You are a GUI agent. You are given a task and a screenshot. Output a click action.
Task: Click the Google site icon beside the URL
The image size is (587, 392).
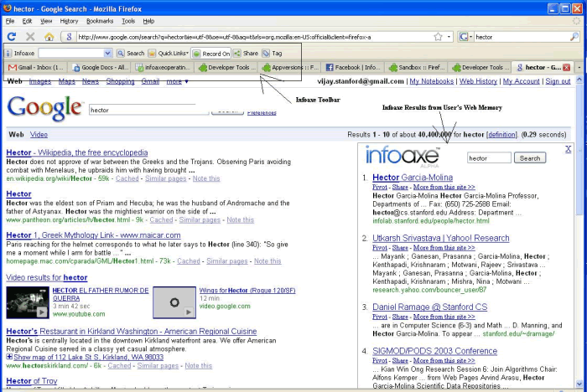point(69,37)
